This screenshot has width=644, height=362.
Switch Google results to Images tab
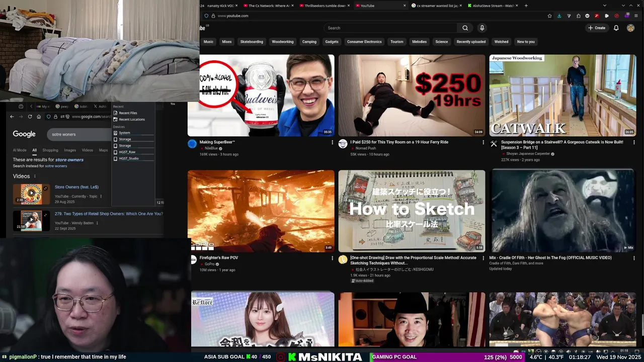[70, 150]
